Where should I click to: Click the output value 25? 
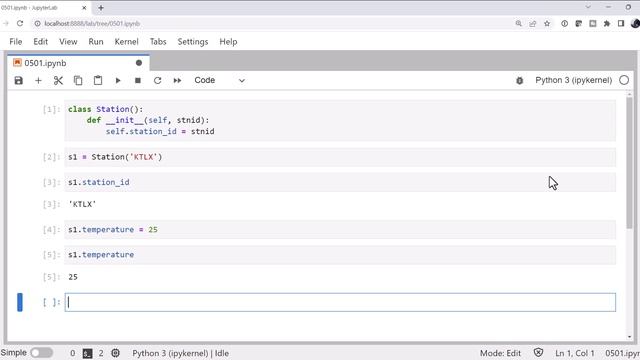point(73,277)
